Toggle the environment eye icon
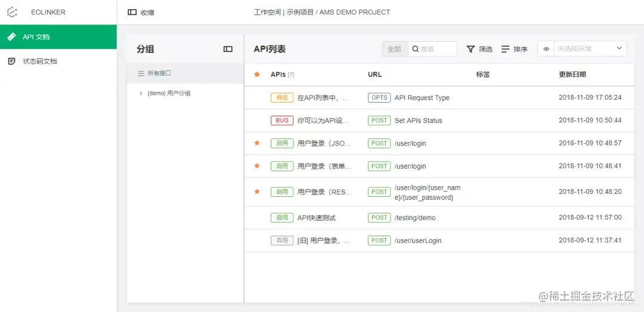 point(546,49)
